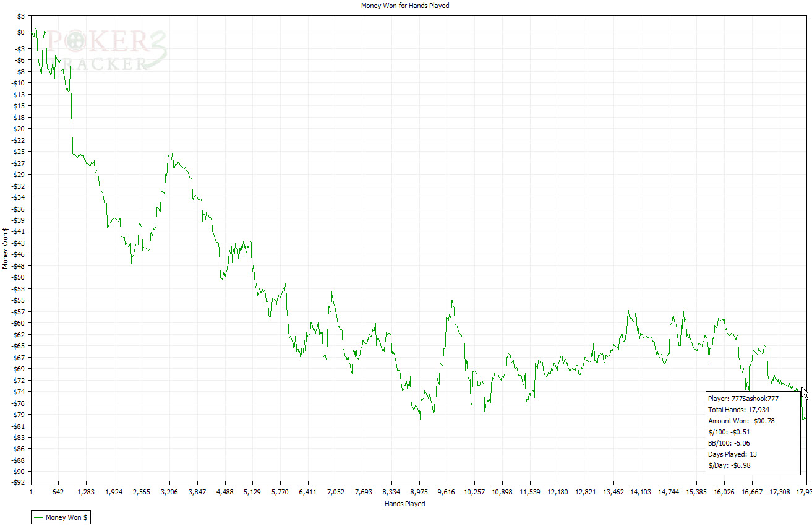Click the '$0' y-axis tick label
The width and height of the screenshot is (812, 526).
coord(20,32)
